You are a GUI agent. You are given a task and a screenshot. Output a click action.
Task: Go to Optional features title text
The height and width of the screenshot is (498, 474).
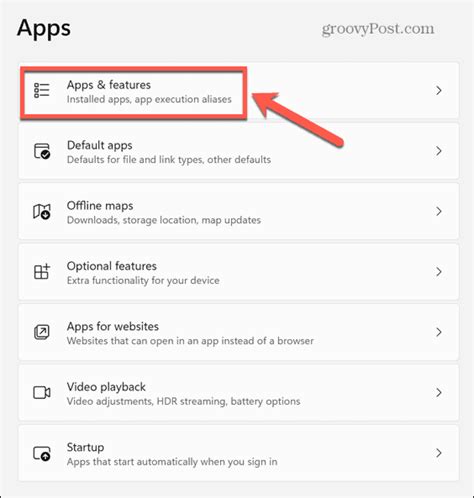point(112,266)
